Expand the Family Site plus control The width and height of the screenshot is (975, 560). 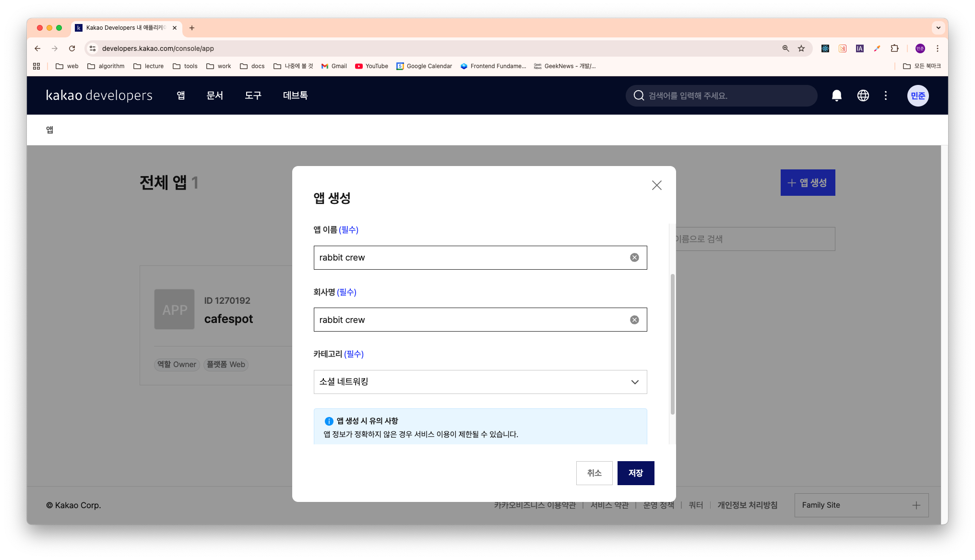tap(916, 505)
